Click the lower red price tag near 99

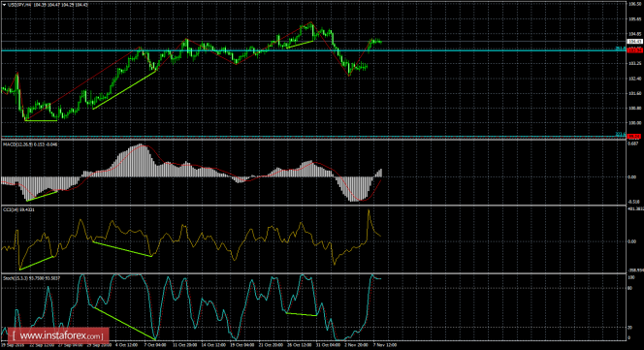click(635, 136)
